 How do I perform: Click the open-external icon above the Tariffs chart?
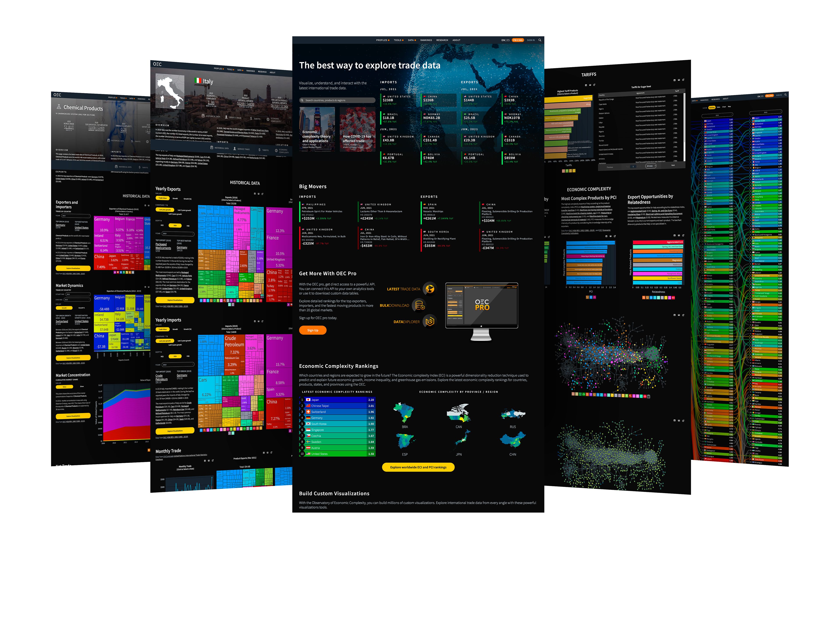(594, 85)
